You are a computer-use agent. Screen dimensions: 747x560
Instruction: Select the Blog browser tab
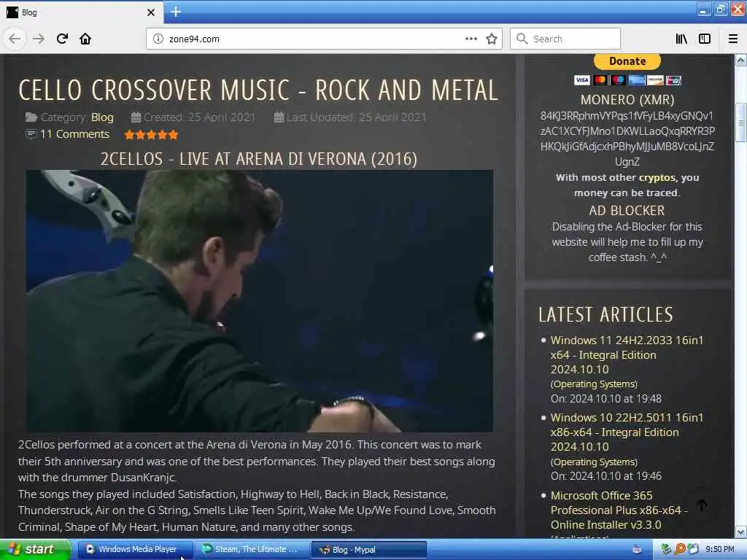pos(81,12)
